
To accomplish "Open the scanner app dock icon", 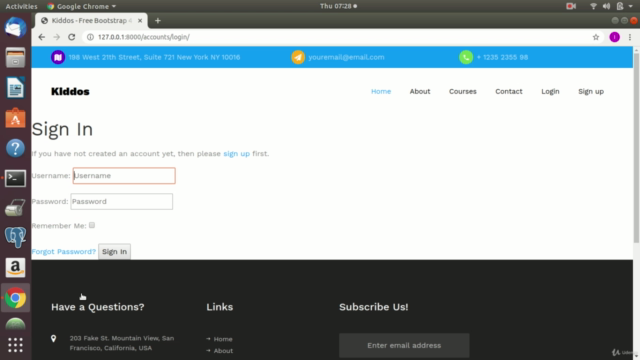I will (x=15, y=208).
